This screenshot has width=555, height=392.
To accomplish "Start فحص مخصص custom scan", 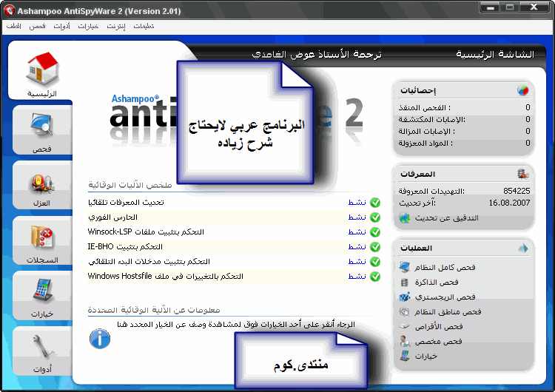I will coord(438,342).
